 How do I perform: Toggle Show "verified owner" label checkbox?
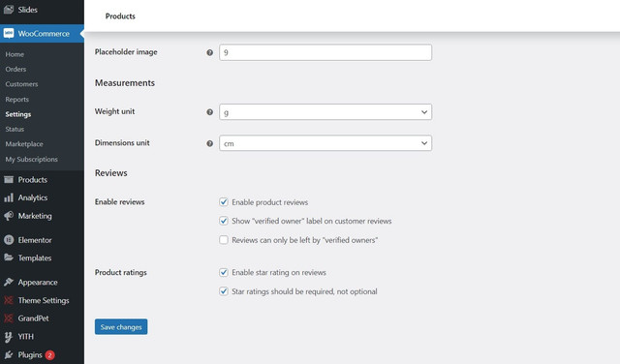pos(224,221)
